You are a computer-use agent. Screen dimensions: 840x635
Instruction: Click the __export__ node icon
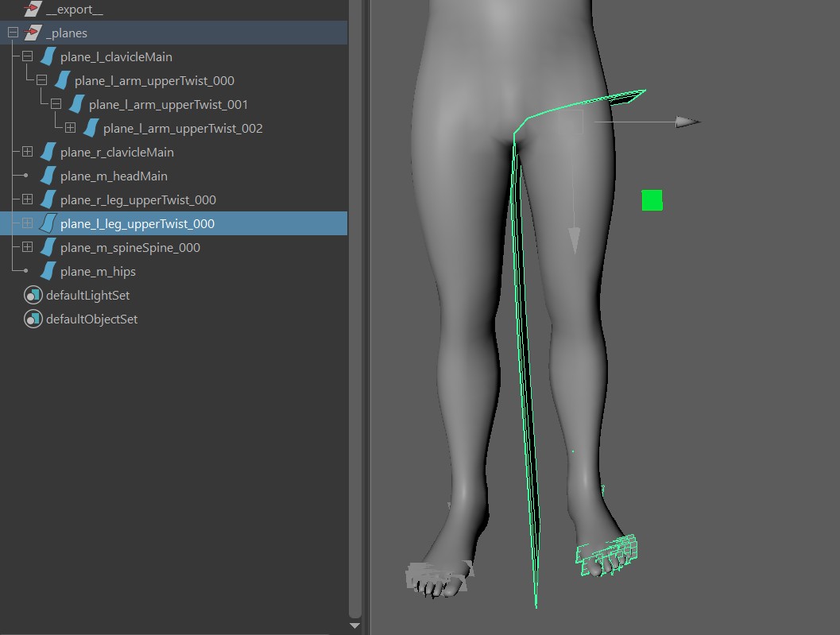point(33,10)
